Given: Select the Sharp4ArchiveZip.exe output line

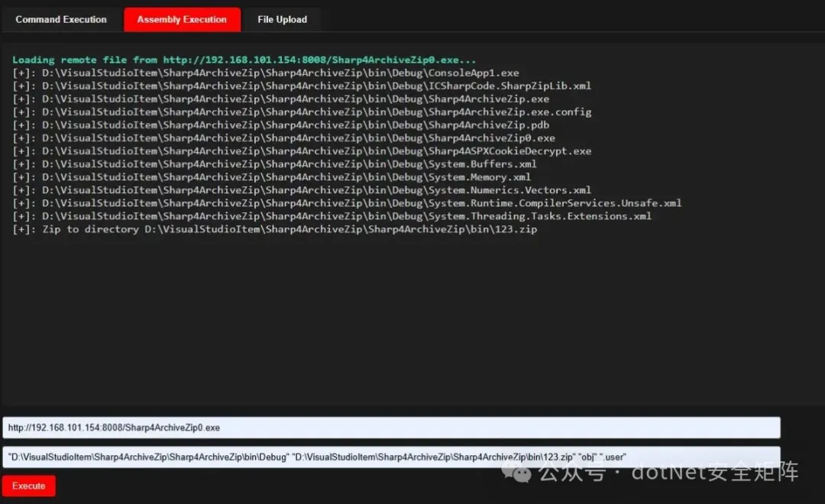Looking at the screenshot, I should 281,99.
